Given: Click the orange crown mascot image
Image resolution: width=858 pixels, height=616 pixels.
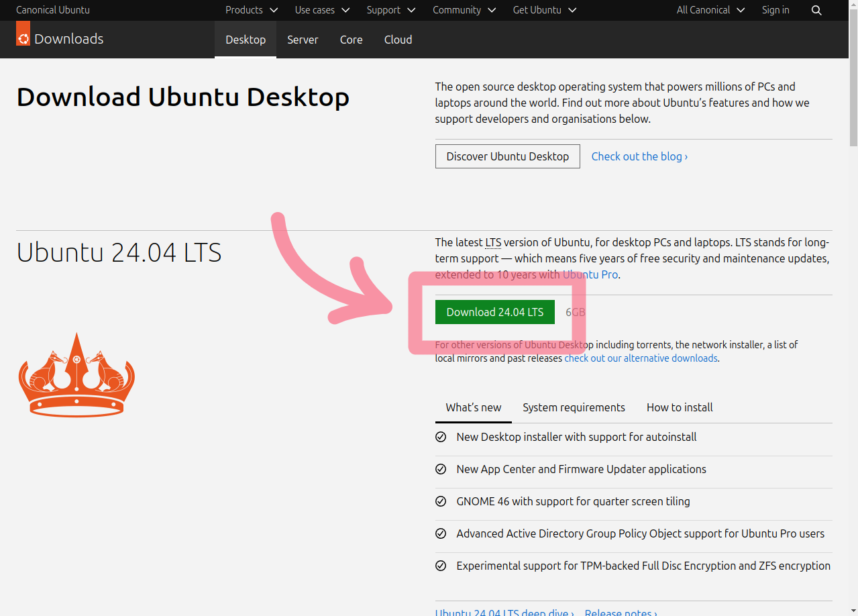Looking at the screenshot, I should pos(76,375).
